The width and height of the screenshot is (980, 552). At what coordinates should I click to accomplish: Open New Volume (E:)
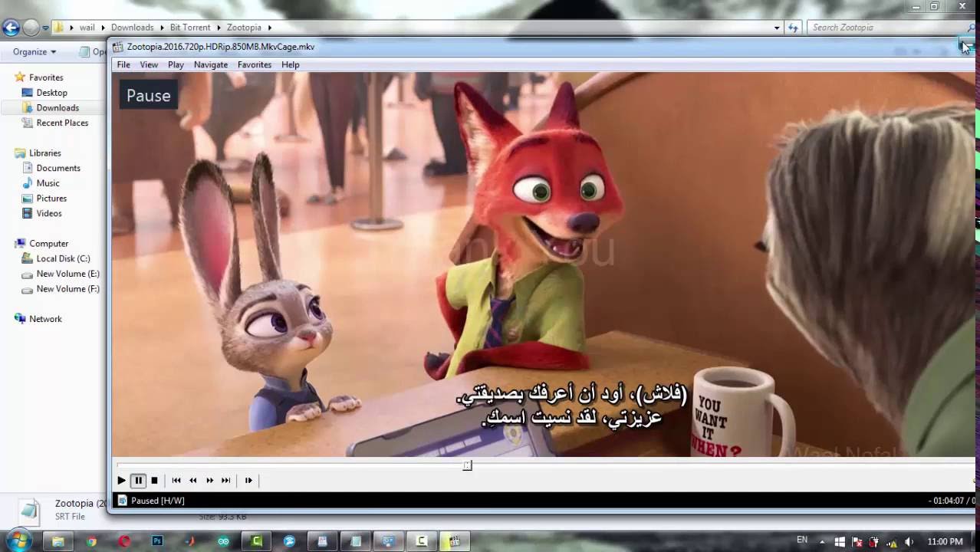[x=67, y=274]
